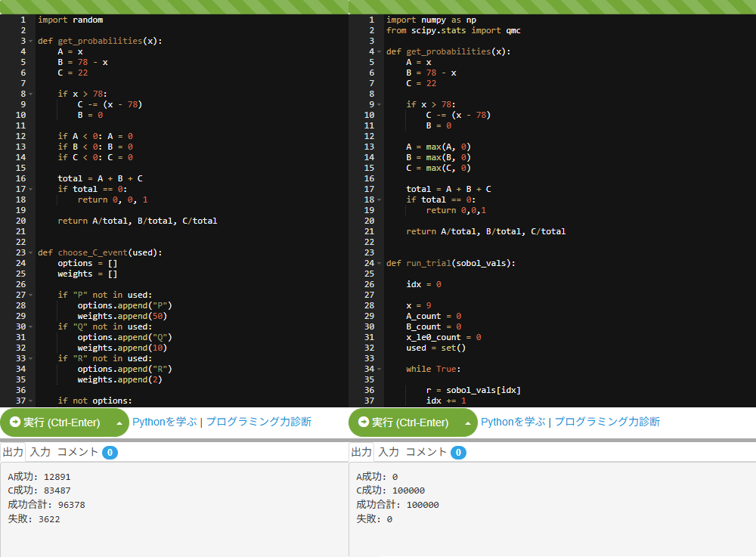Open right Pythonを学ぶ link
Viewport: 756px width, 557px height.
[513, 422]
